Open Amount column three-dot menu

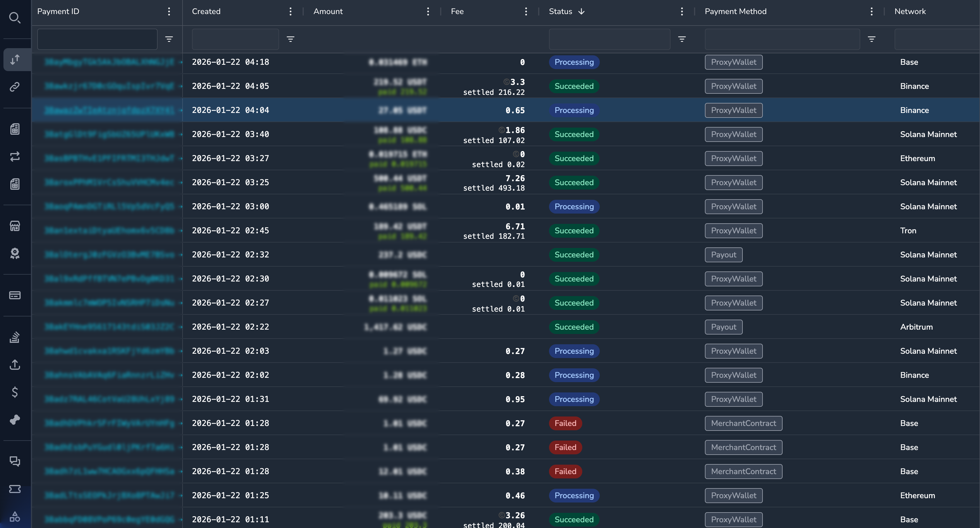pyautogui.click(x=428, y=11)
